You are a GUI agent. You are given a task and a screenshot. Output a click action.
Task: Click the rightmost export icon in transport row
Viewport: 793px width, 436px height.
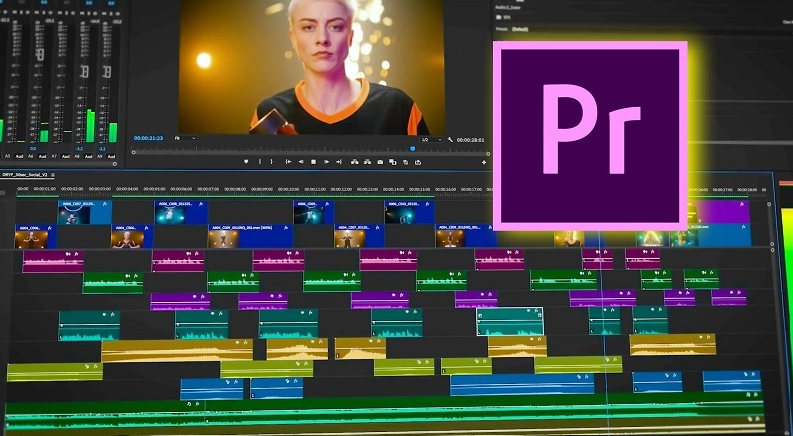[x=418, y=162]
